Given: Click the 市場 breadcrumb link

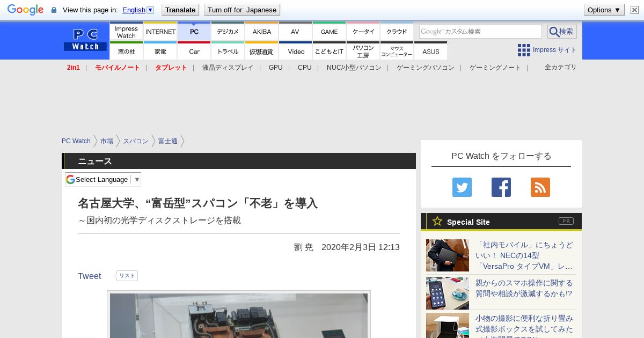Looking at the screenshot, I should point(107,141).
